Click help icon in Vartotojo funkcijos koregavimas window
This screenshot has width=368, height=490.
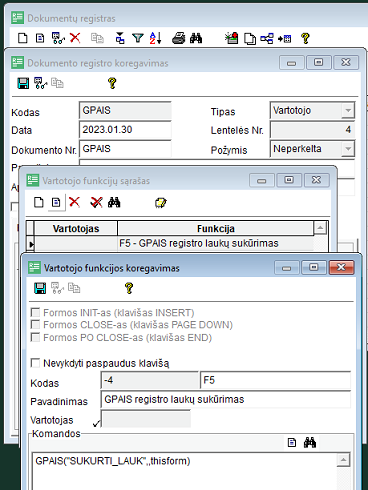tap(129, 288)
